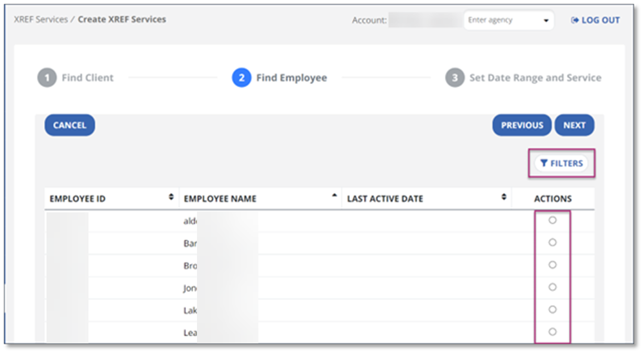Select radio button for employee 'Lak'
644x353 pixels.
pos(552,309)
